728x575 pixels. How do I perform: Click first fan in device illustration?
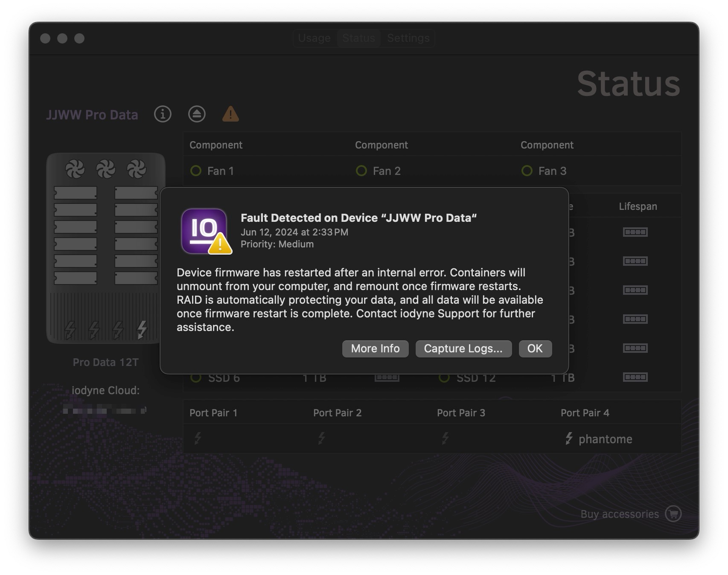click(75, 169)
